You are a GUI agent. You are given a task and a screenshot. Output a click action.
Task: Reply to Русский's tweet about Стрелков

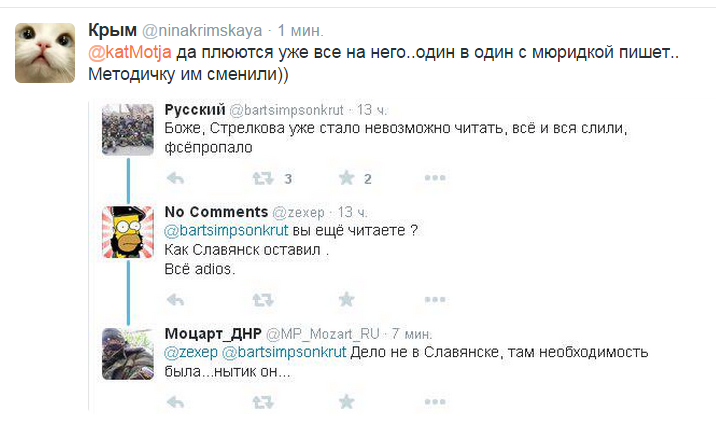coord(175,178)
